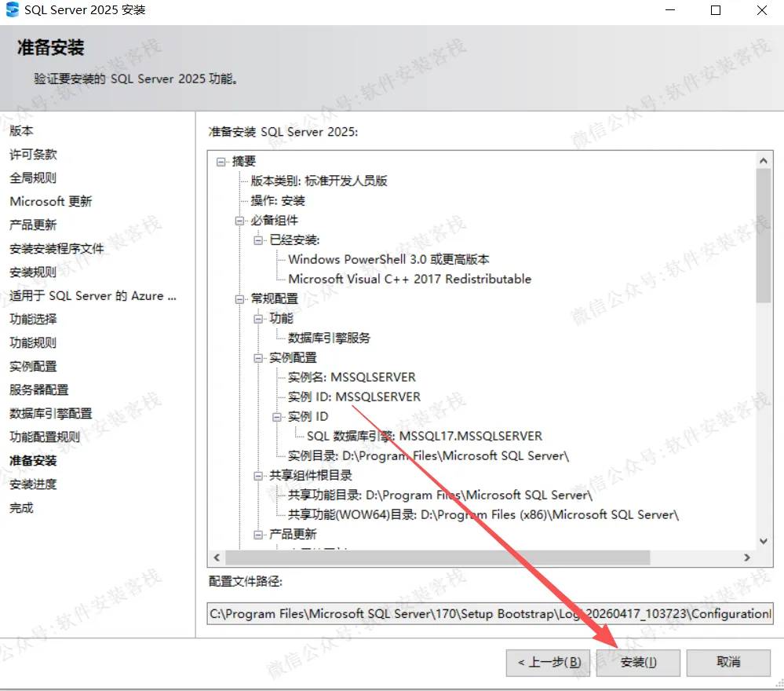Open the 版本 step in sidebar

coord(21,130)
